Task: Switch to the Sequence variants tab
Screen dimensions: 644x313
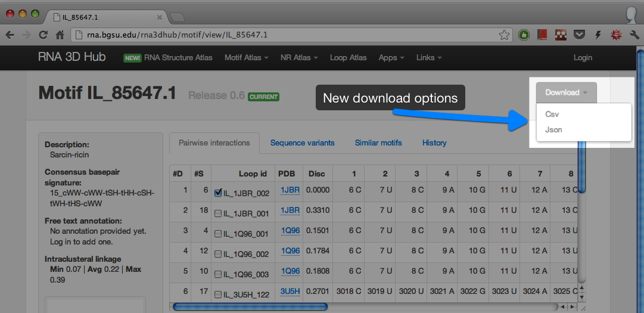Action: [302, 143]
